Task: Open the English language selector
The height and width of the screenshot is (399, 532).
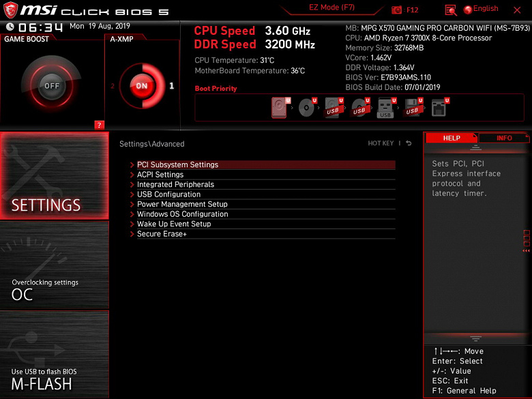Action: tap(486, 9)
